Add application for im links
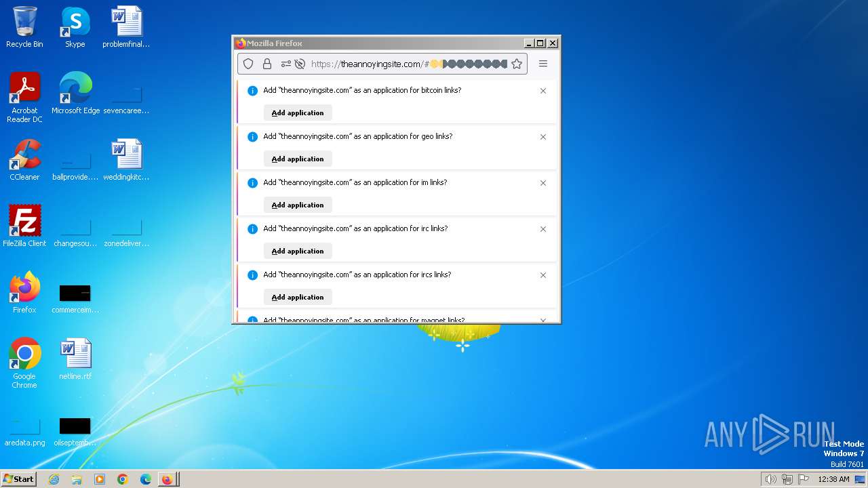The image size is (868, 488). pyautogui.click(x=298, y=205)
